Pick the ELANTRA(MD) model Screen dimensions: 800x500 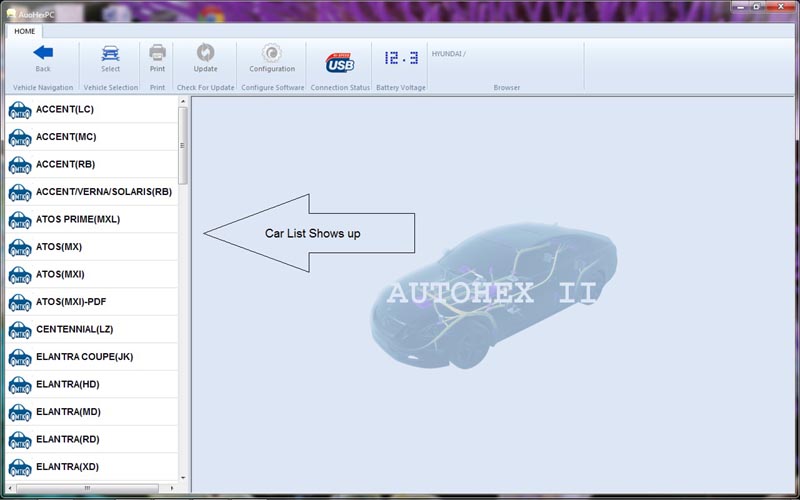click(68, 412)
